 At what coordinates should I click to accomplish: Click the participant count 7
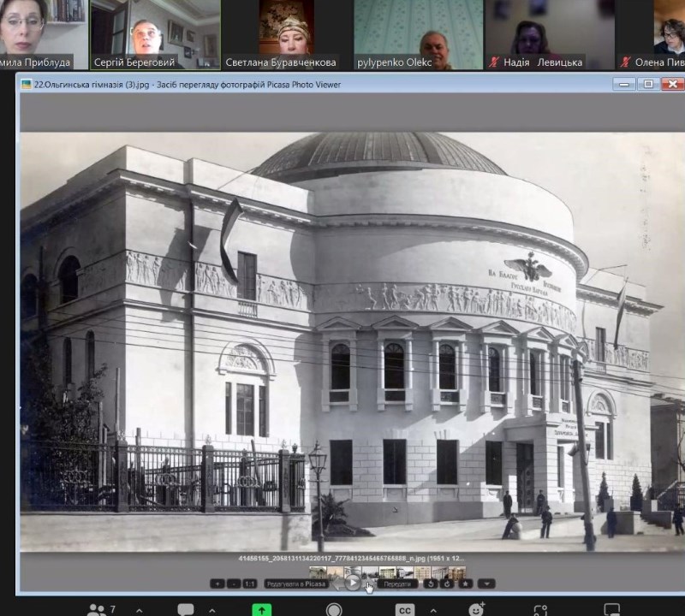(x=113, y=609)
